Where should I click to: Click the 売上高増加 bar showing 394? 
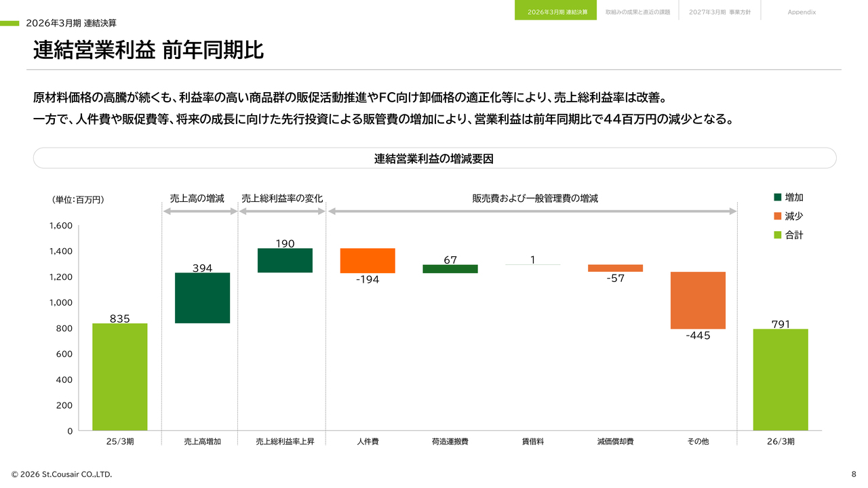(x=202, y=298)
